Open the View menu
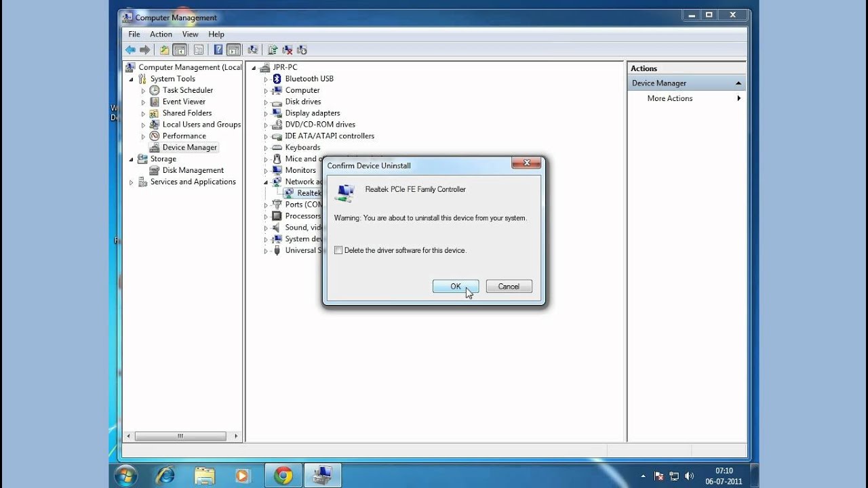Image resolution: width=868 pixels, height=488 pixels. click(190, 34)
